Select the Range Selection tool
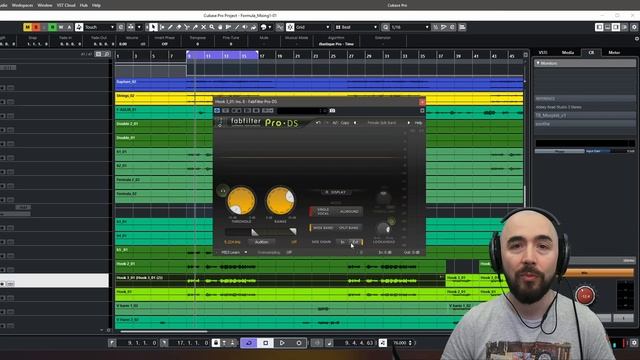The image size is (640, 360). point(162,27)
